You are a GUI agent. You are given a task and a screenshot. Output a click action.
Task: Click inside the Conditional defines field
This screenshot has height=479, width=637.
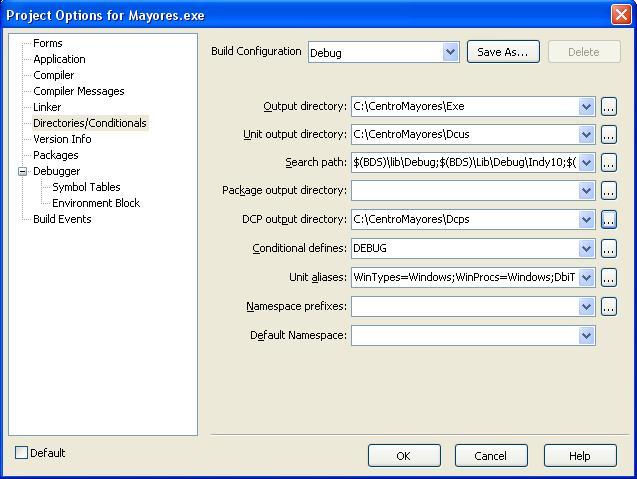click(x=463, y=248)
